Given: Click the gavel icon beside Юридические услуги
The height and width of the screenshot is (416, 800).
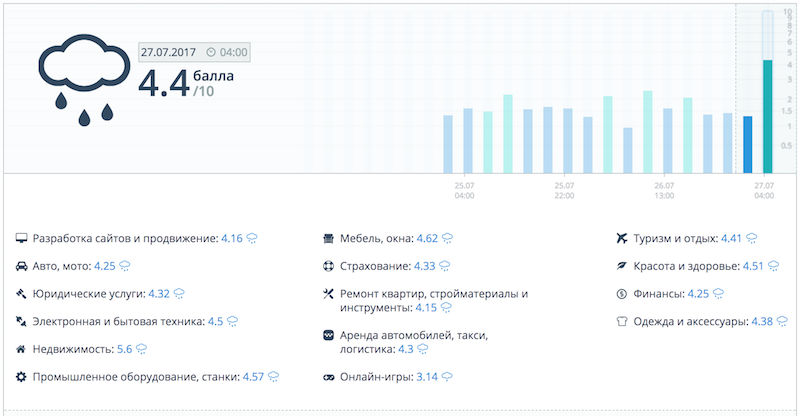Looking at the screenshot, I should (22, 294).
